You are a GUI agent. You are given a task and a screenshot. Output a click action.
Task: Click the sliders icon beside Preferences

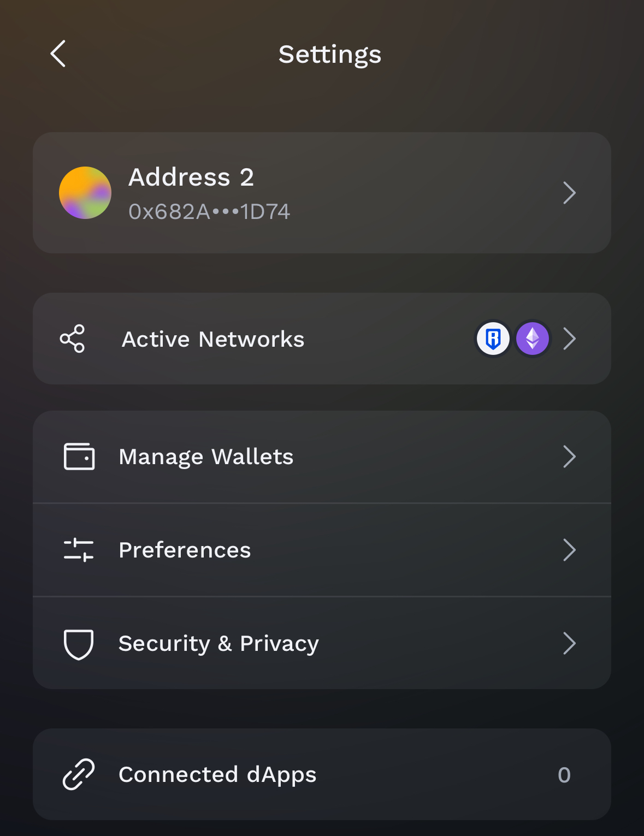coord(79,550)
